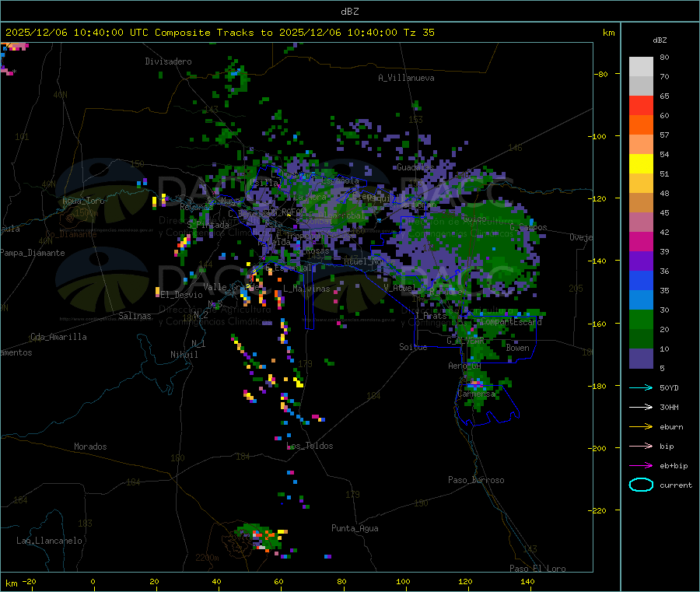The image size is (700, 592).
Task: Click the Divisadero map label
Action: 168,61
